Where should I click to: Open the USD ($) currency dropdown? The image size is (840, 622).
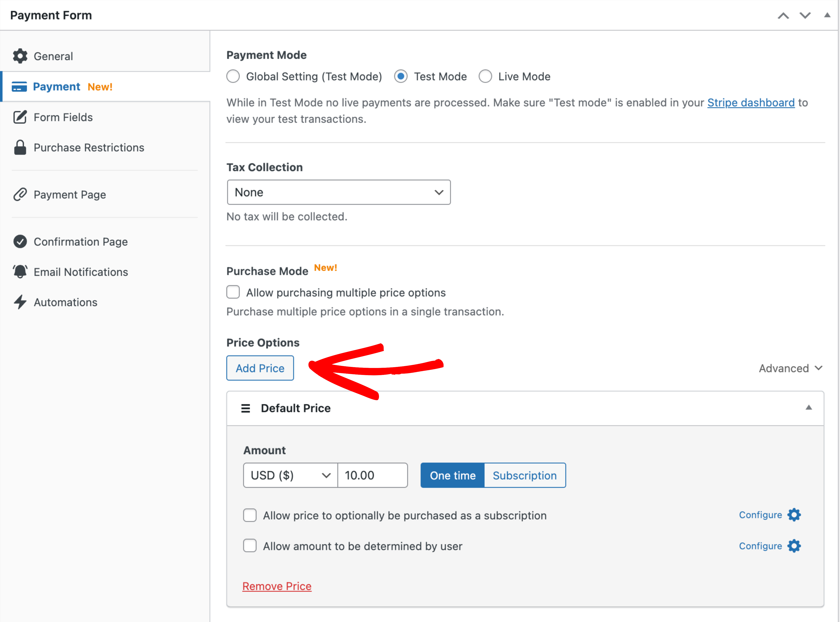click(290, 475)
